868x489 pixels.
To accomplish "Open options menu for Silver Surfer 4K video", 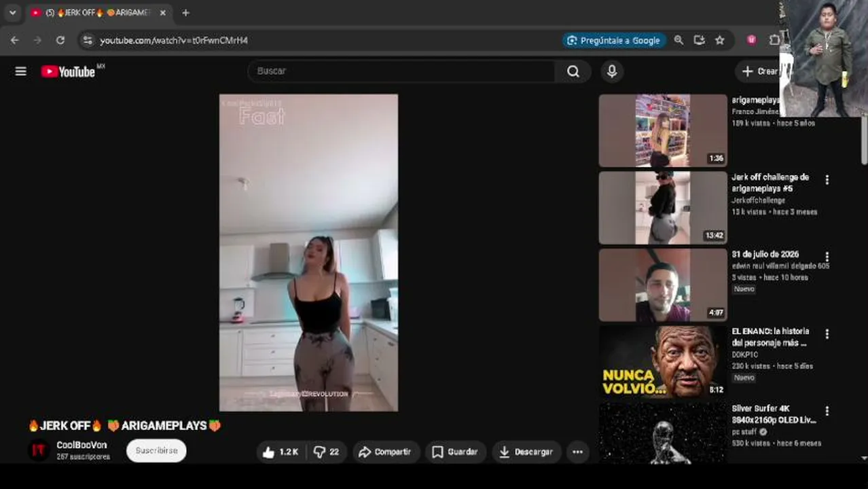I will coord(827,411).
